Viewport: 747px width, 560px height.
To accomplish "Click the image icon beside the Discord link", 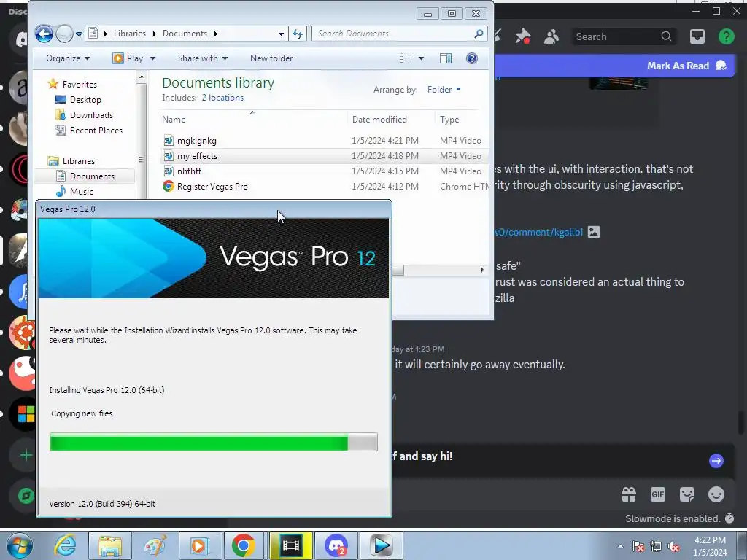I will pos(594,232).
